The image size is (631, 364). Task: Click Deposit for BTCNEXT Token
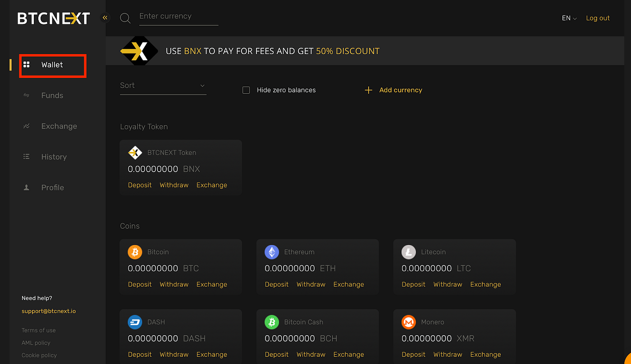140,185
